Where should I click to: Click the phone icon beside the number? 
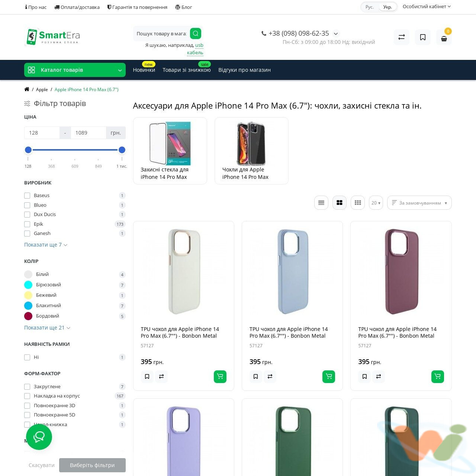(x=264, y=33)
